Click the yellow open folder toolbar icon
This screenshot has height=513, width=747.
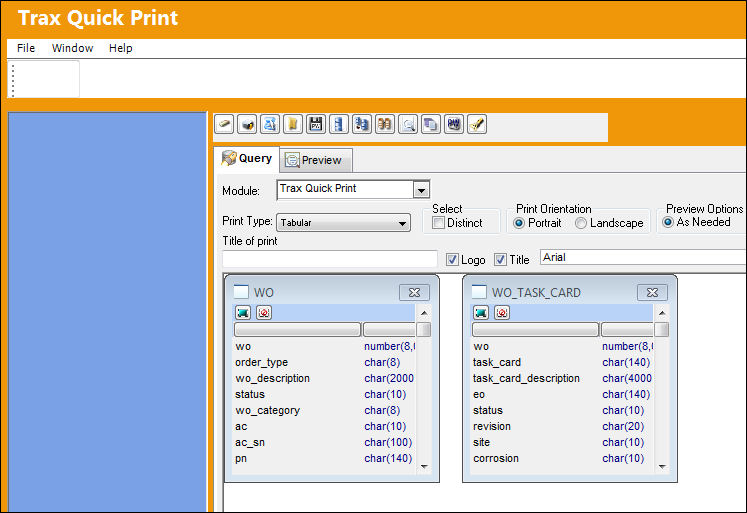point(293,124)
